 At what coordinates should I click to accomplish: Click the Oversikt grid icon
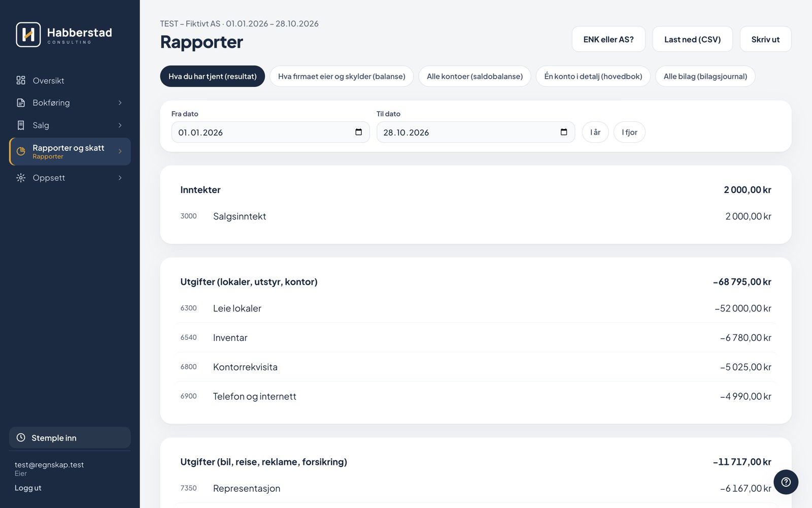pos(21,80)
